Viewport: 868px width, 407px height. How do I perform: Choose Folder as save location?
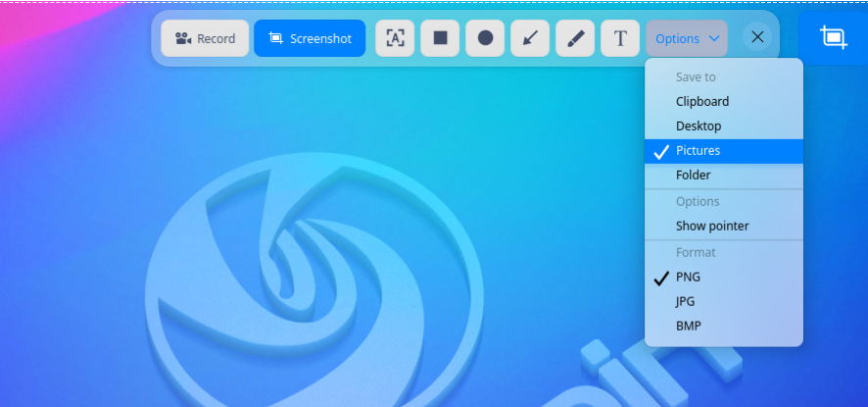point(724,176)
